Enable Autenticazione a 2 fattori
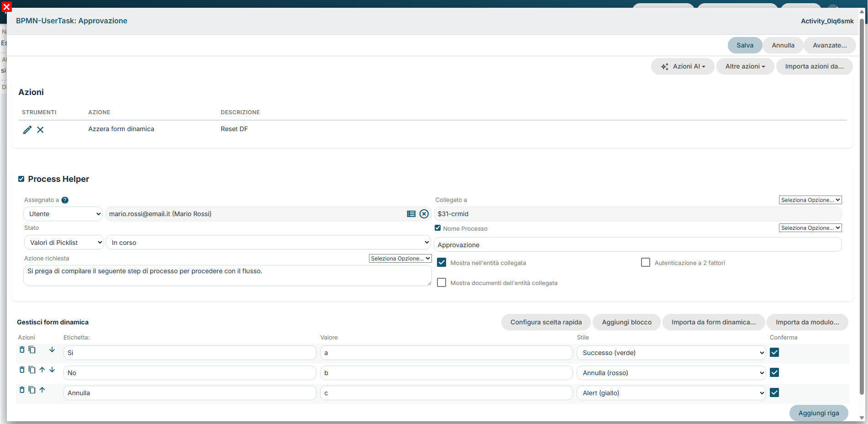 (x=646, y=262)
